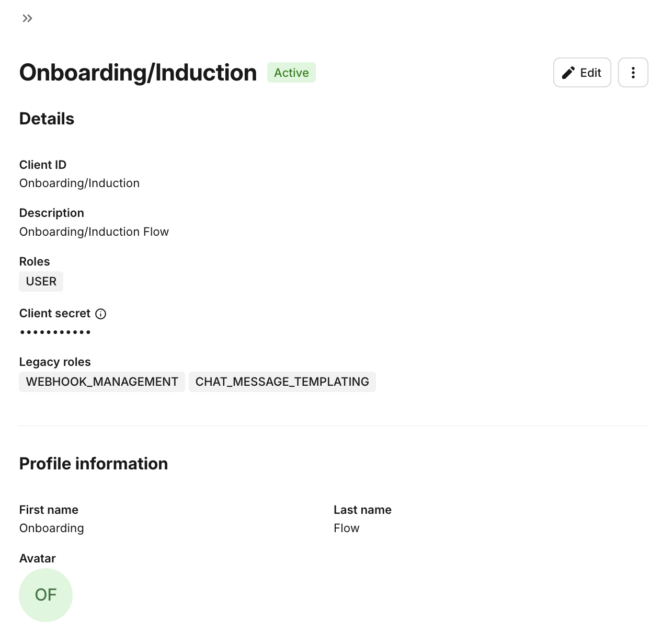Click the Client secret info icon

tap(101, 314)
